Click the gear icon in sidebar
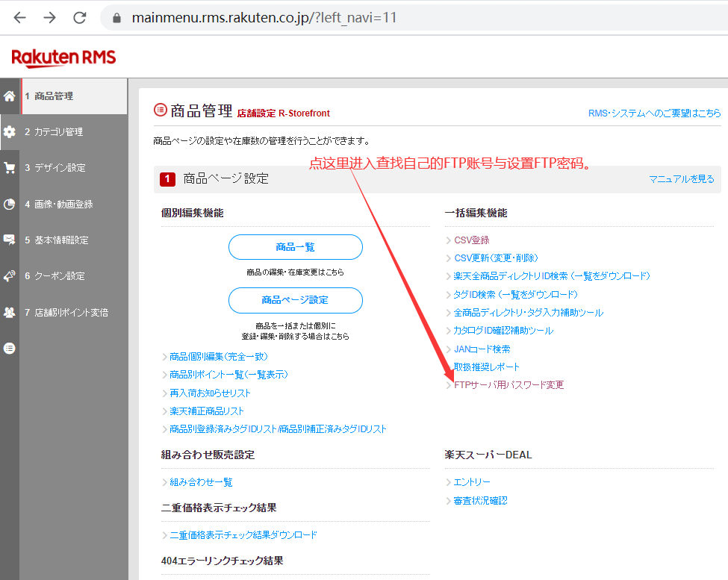Screen dimensions: 728x580 click(9, 132)
